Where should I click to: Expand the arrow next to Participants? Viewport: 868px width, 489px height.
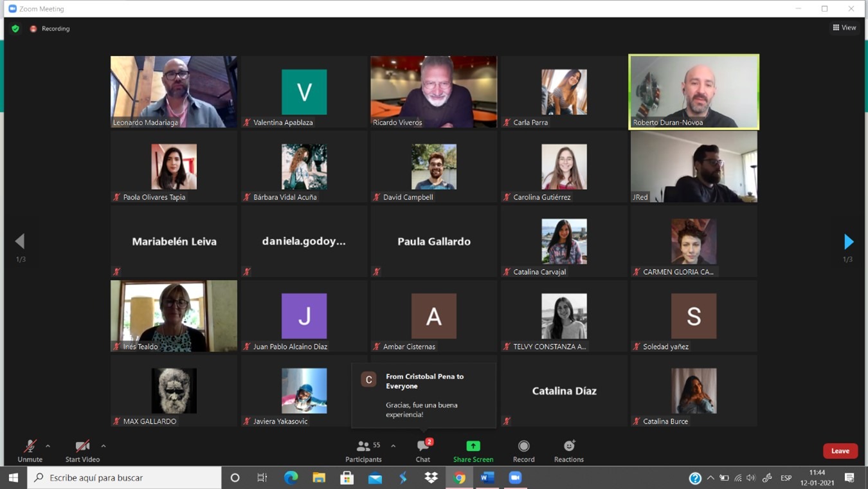tap(393, 446)
